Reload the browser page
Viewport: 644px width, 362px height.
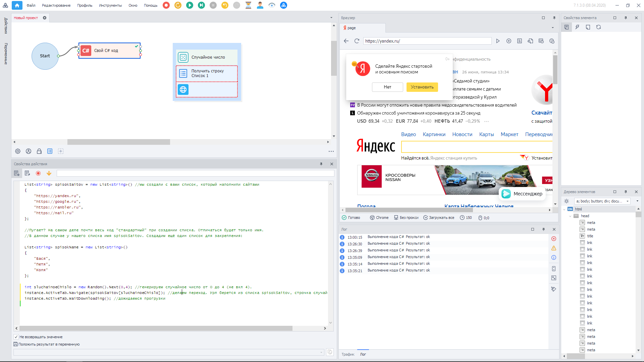tap(357, 41)
